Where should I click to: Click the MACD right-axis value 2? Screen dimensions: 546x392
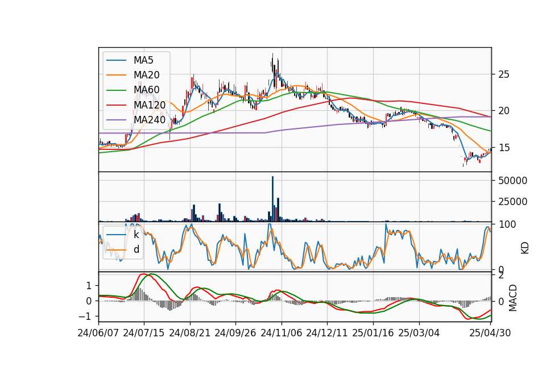pyautogui.click(x=501, y=276)
